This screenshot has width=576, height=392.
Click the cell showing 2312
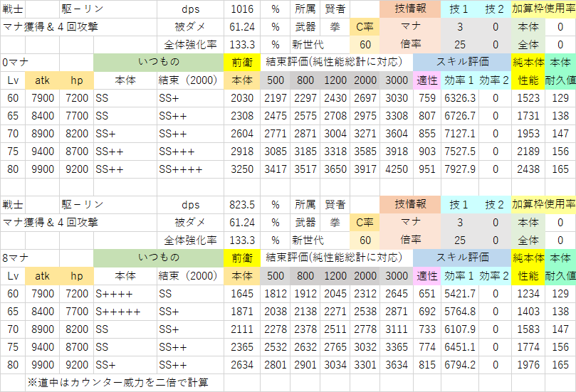click(x=365, y=294)
